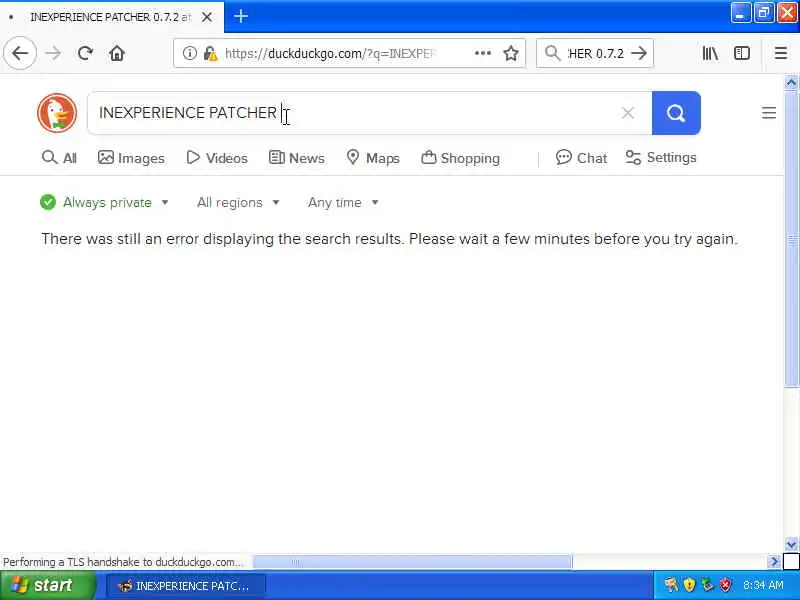Show the sidebar panel
This screenshot has width=800, height=600.
point(742,53)
